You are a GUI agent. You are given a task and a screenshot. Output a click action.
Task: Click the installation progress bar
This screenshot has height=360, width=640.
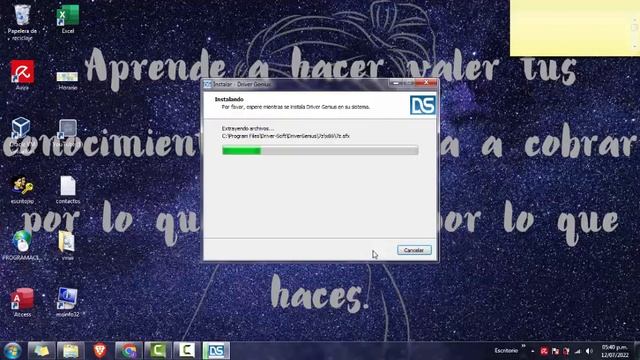coord(320,151)
